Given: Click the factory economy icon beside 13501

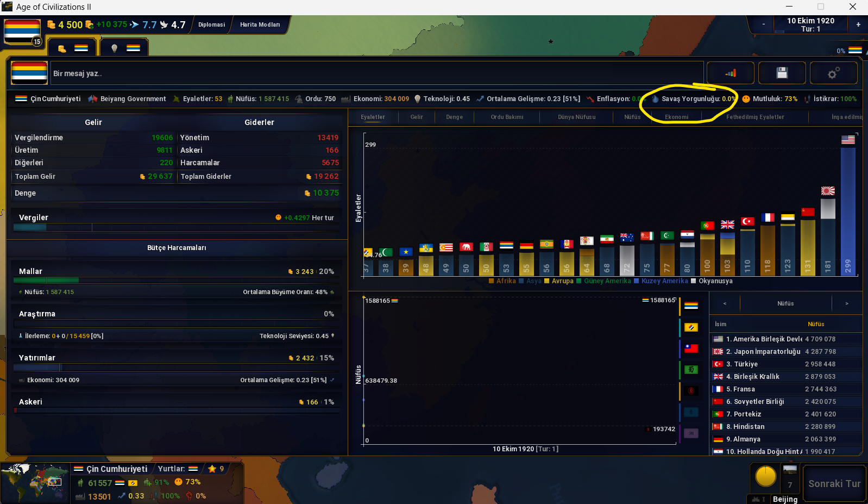Looking at the screenshot, I should (x=80, y=496).
